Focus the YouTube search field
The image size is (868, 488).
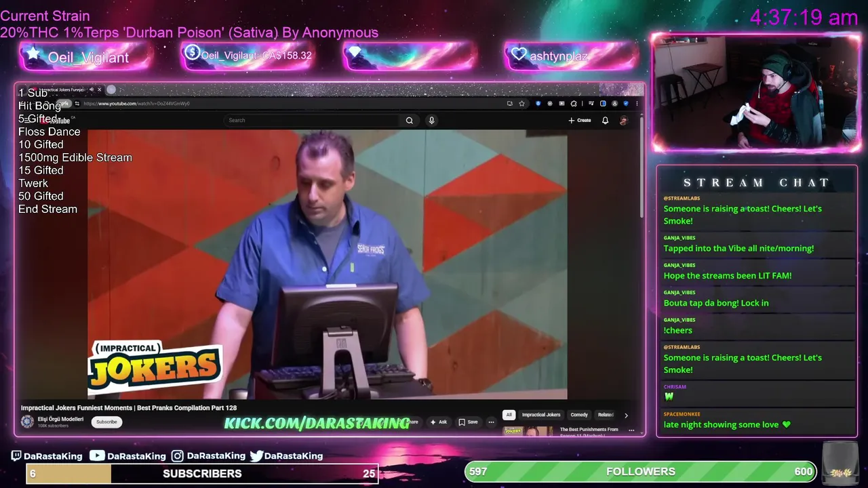(x=312, y=120)
